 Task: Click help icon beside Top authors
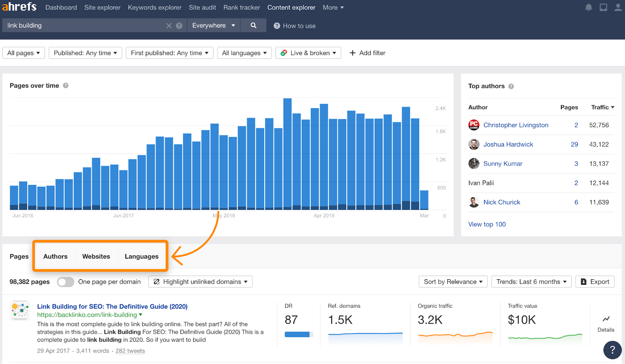pyautogui.click(x=511, y=86)
